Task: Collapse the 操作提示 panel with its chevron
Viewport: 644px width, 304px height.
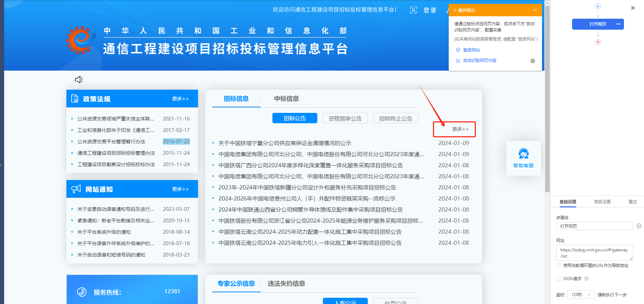Action: (x=535, y=10)
